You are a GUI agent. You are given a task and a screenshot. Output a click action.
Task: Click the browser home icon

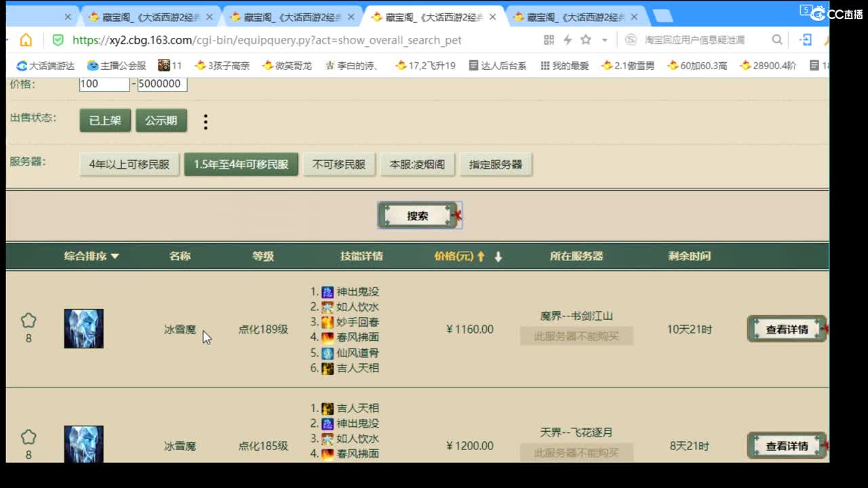[x=26, y=40]
